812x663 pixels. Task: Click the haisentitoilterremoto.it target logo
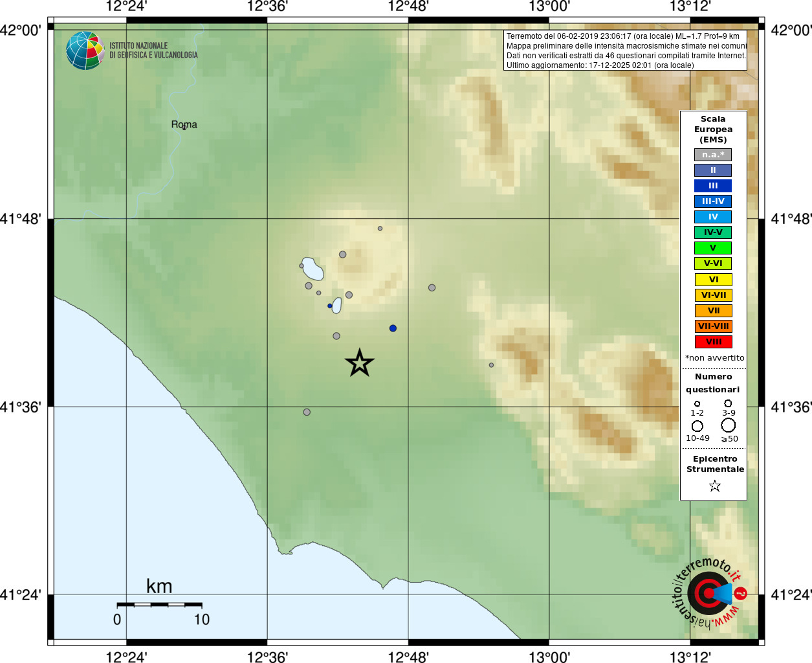coord(709,592)
